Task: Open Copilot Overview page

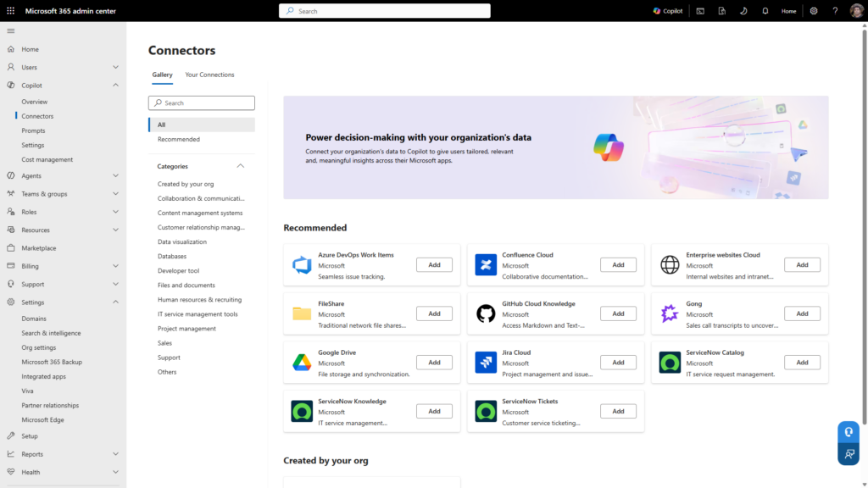Action: tap(34, 102)
